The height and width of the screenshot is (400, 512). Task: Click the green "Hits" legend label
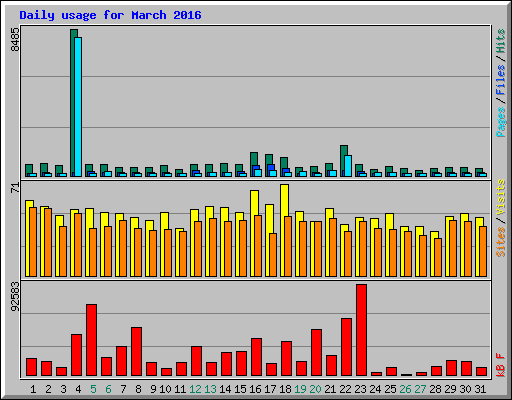tap(501, 41)
